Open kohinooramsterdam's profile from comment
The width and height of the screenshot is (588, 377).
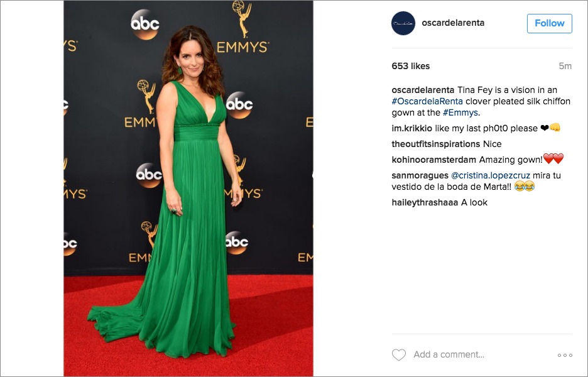click(x=434, y=160)
